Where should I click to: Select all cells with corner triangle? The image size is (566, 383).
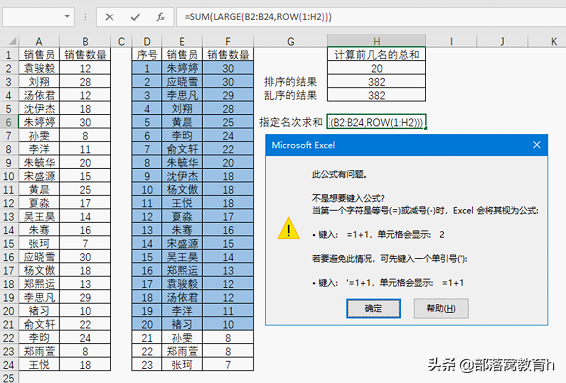tap(12, 41)
